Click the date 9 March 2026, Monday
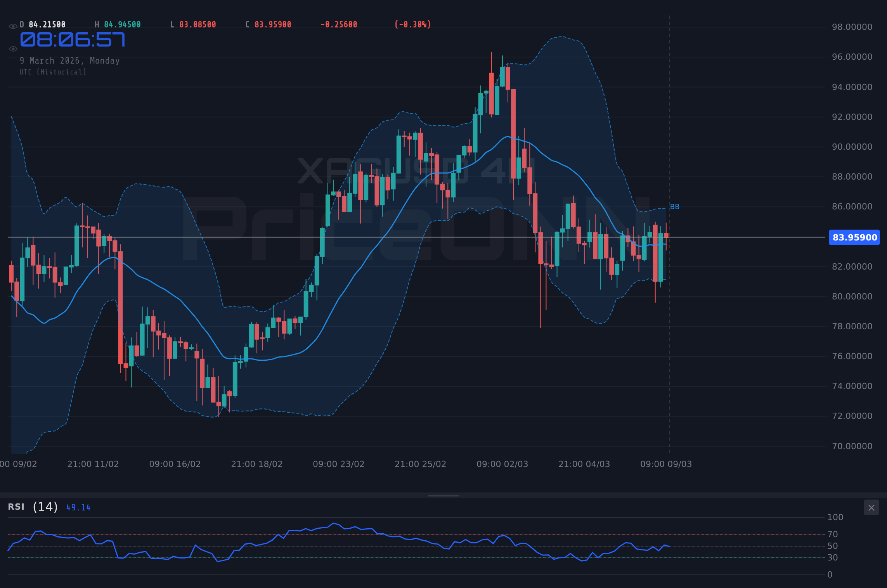The height and width of the screenshot is (588, 887). click(x=70, y=61)
